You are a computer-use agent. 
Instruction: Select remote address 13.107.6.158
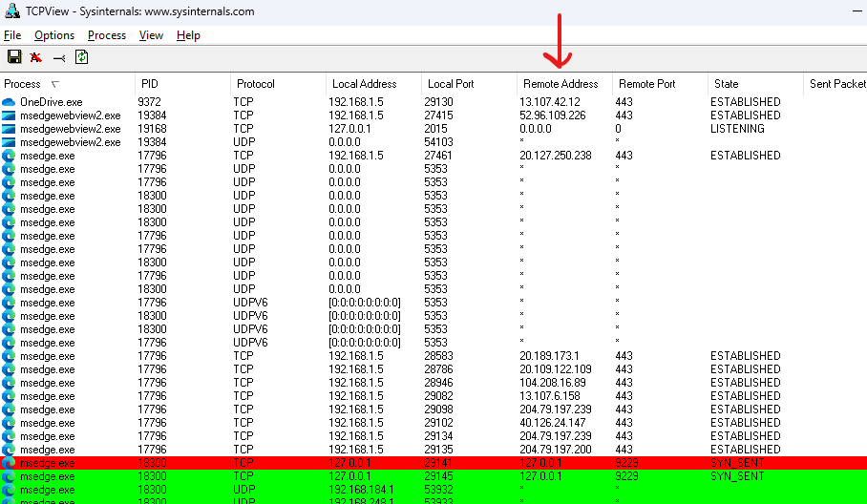(x=550, y=396)
